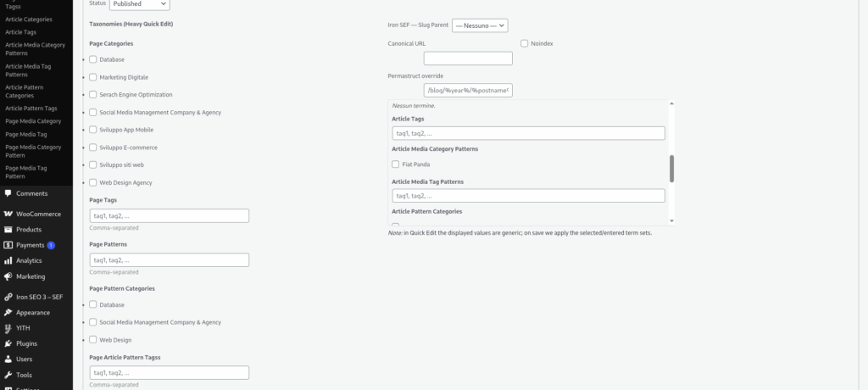Screen dimensions: 868x390
Task: Check Sviluppo App Mobile category
Action: coord(93,130)
